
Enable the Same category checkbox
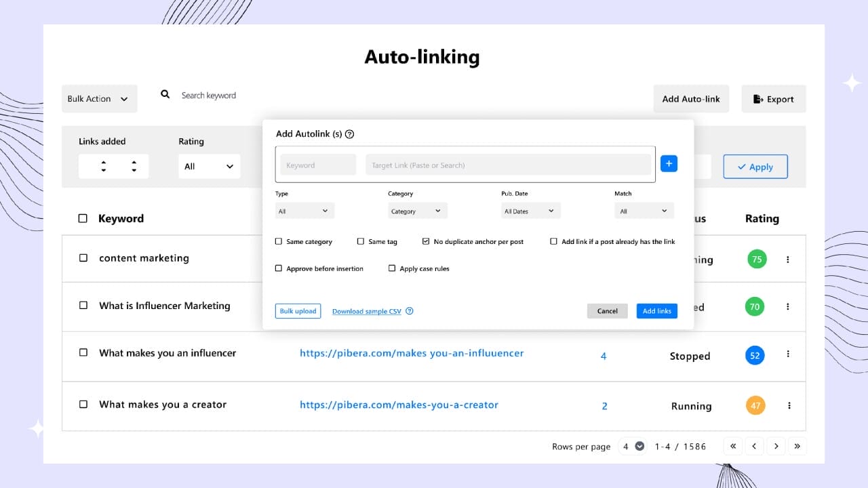click(x=279, y=241)
